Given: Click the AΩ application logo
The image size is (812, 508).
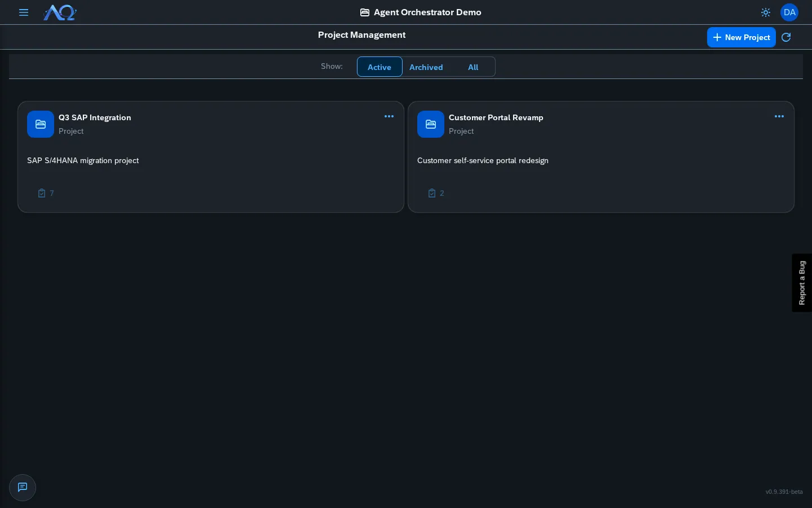Looking at the screenshot, I should coord(60,12).
